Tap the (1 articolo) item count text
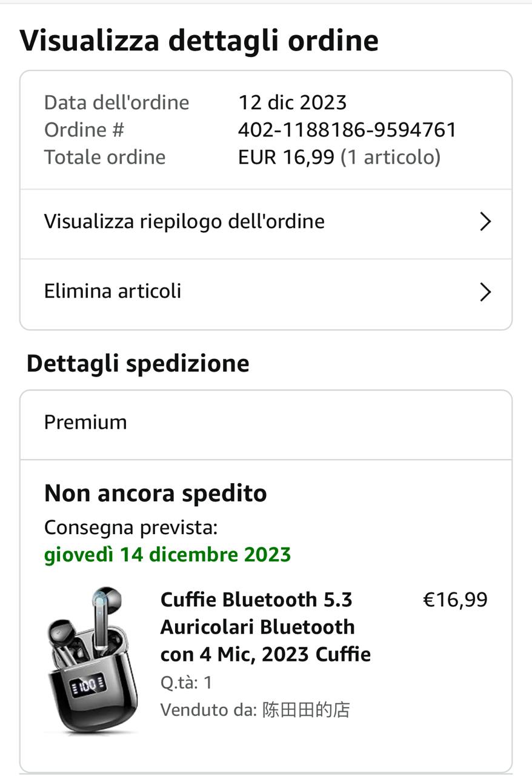This screenshot has width=532, height=776. click(390, 158)
